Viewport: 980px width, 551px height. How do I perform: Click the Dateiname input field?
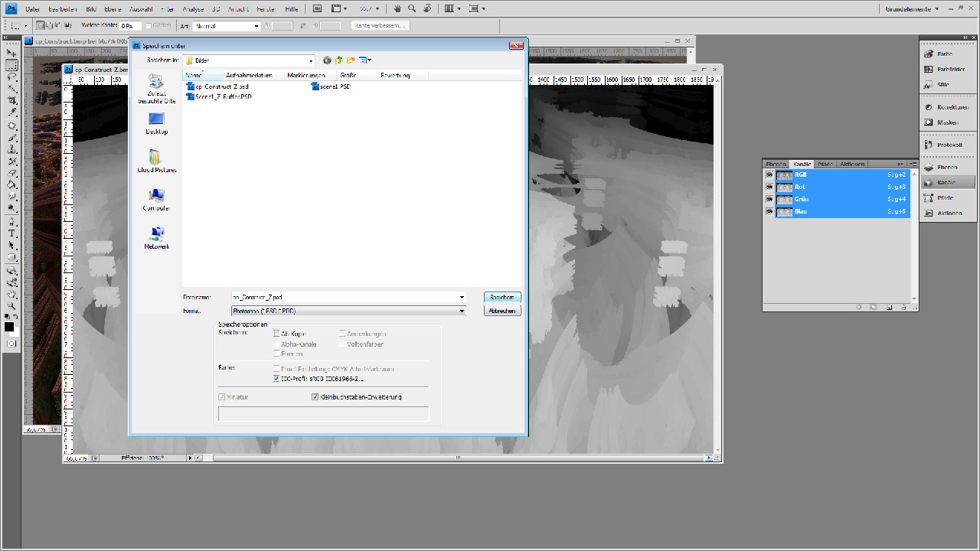(345, 297)
